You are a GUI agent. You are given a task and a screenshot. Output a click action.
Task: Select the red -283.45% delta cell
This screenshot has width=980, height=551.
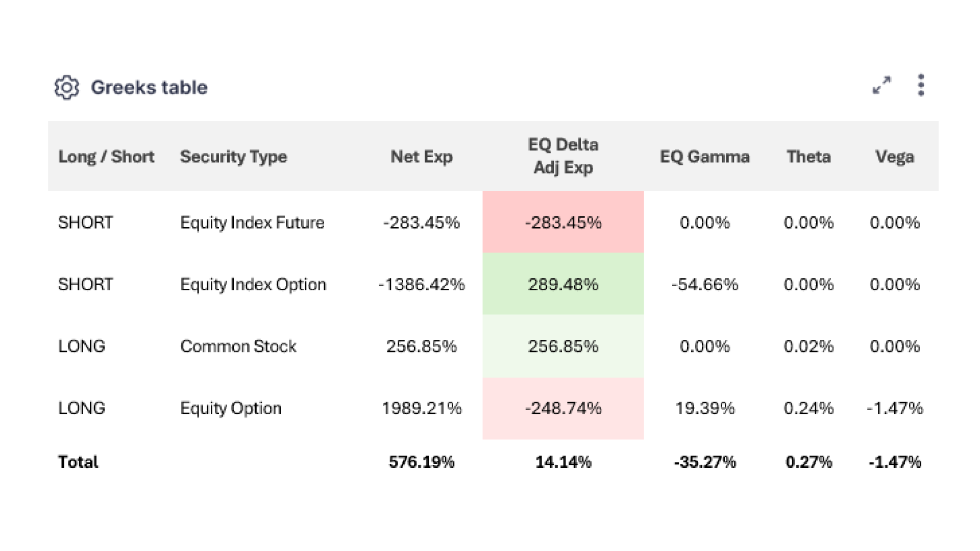point(563,222)
